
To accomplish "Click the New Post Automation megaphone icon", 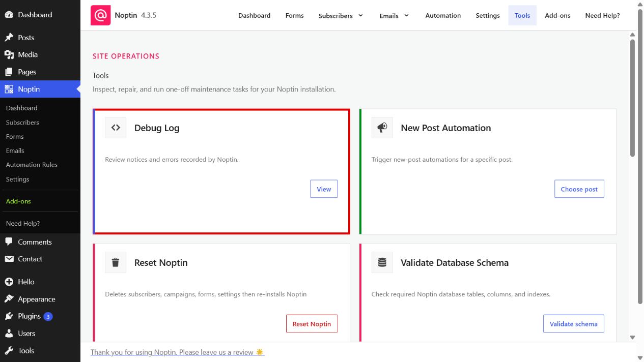I will (382, 128).
